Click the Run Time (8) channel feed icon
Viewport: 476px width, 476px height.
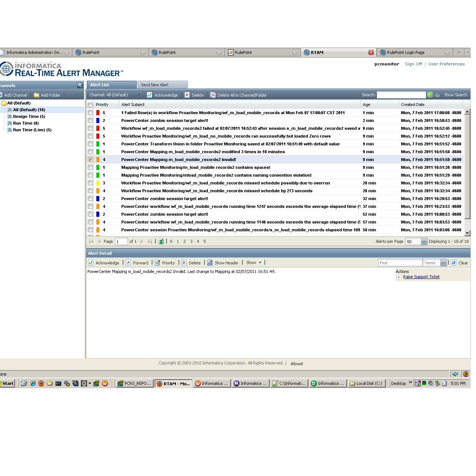click(x=10, y=123)
